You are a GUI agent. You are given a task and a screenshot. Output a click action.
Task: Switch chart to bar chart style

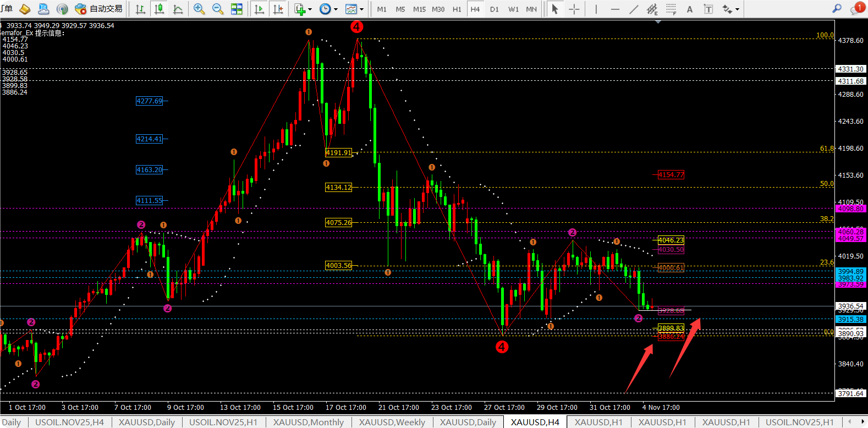click(141, 9)
